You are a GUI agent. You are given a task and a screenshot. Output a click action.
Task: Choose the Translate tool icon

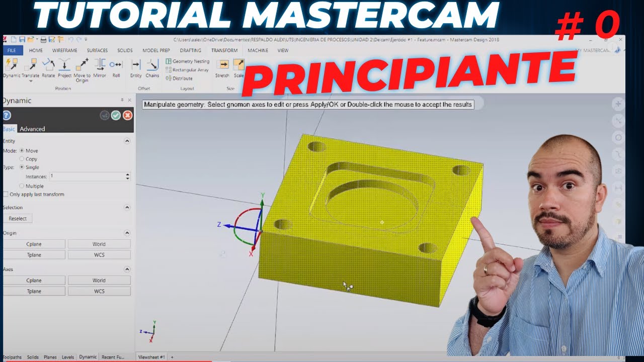(30, 64)
